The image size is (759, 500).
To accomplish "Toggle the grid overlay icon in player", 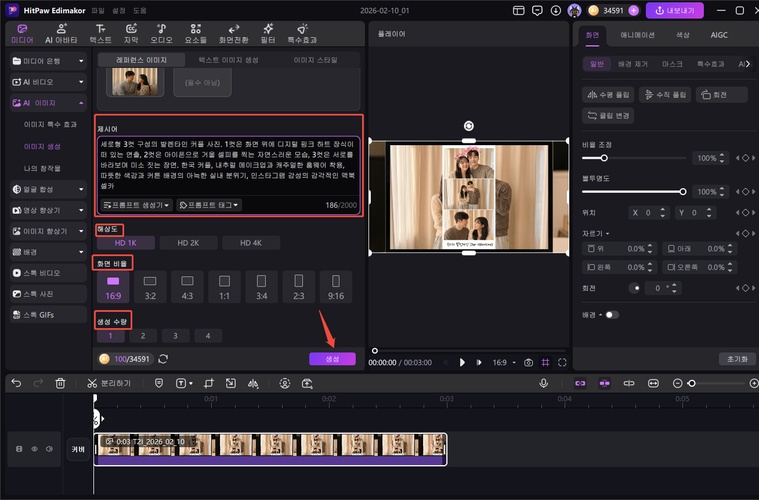I will 545,363.
